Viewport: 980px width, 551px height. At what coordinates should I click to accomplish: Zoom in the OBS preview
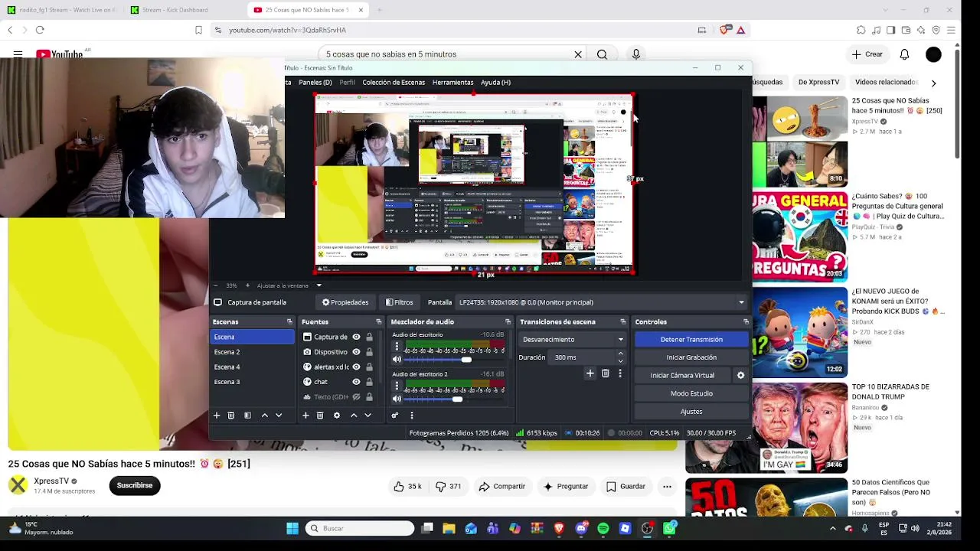click(x=247, y=285)
